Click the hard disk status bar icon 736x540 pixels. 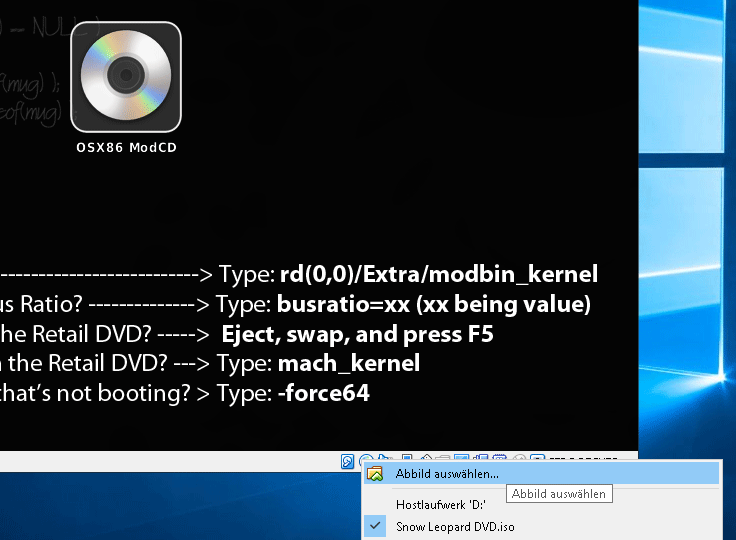point(347,461)
